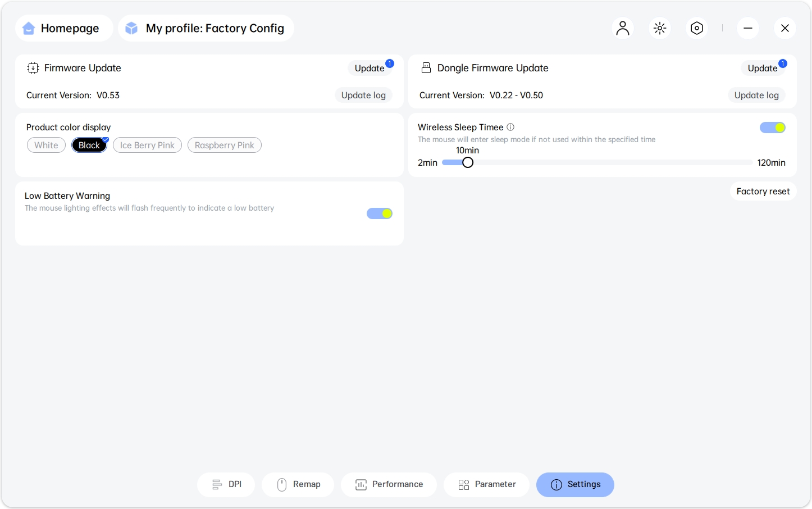812x509 pixels.
Task: Click the Dongle Firmware Update icon
Action: click(426, 68)
